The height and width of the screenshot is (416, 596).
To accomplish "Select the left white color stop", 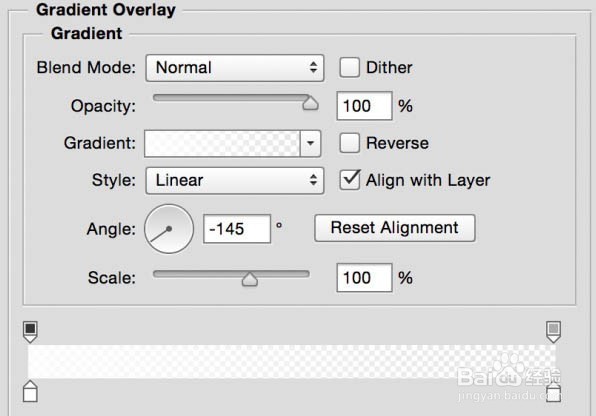I will point(30,391).
